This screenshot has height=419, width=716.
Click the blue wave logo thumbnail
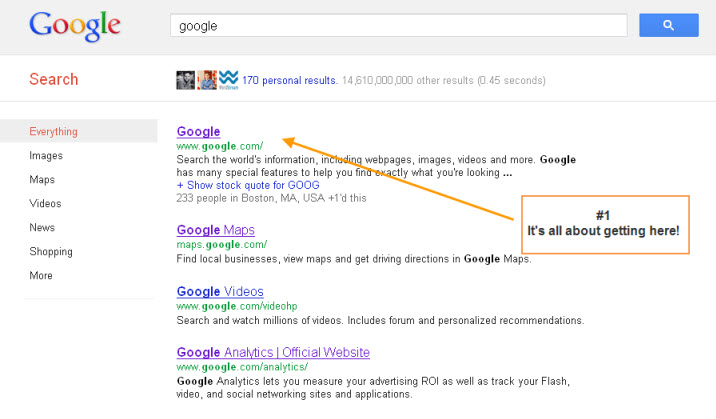point(228,80)
